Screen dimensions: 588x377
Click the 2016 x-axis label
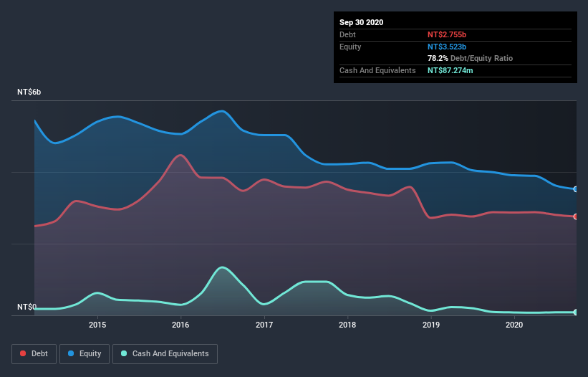coord(180,325)
